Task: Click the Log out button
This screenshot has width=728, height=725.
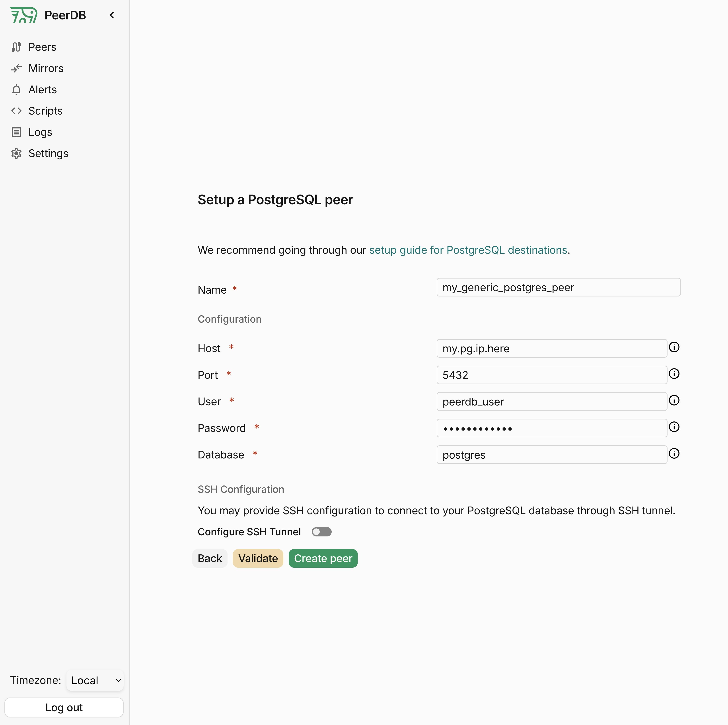Action: tap(64, 707)
